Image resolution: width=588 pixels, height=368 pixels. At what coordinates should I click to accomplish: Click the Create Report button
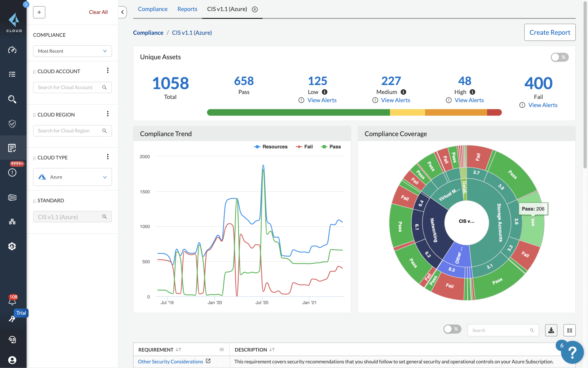[550, 32]
